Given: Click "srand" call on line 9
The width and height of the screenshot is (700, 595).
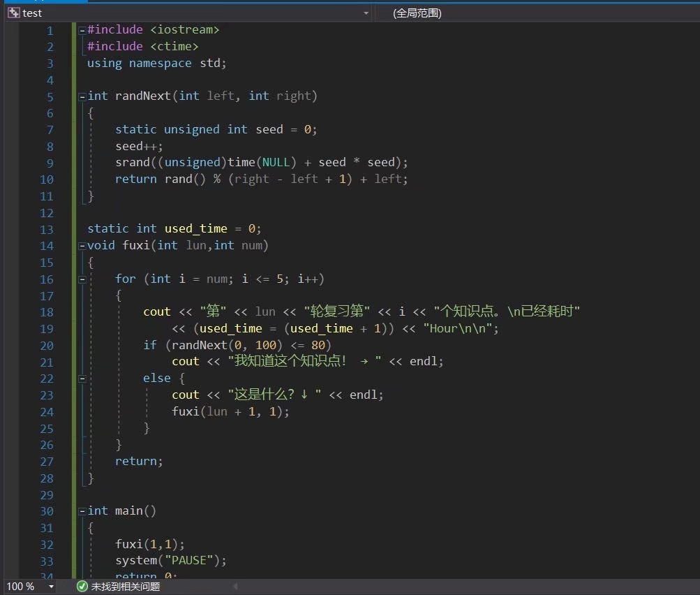Looking at the screenshot, I should tap(133, 162).
